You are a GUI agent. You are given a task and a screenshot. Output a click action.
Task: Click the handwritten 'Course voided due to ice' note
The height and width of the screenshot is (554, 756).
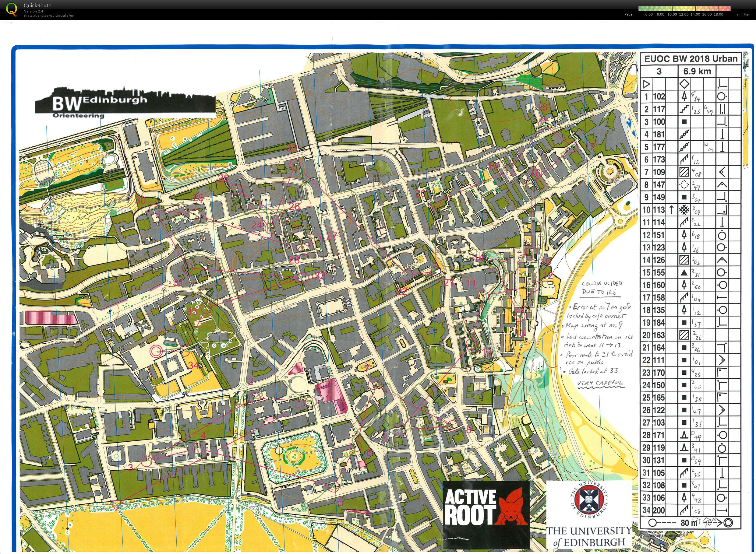coord(602,288)
